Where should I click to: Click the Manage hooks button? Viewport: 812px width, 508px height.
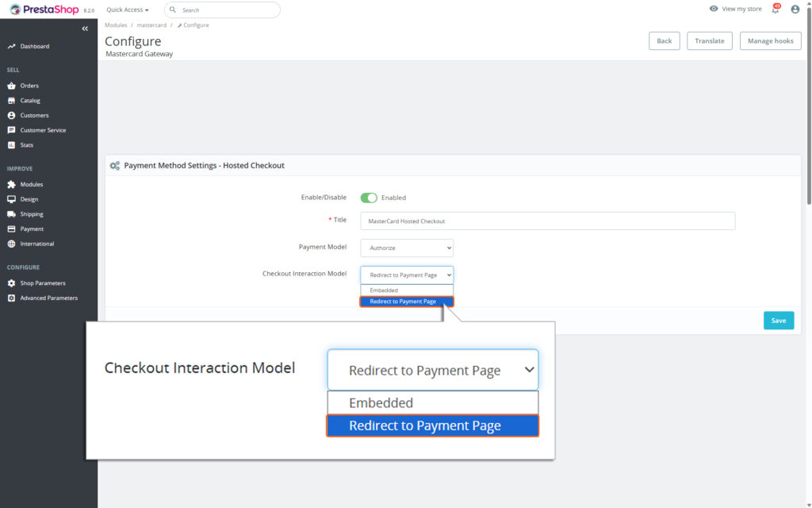770,40
